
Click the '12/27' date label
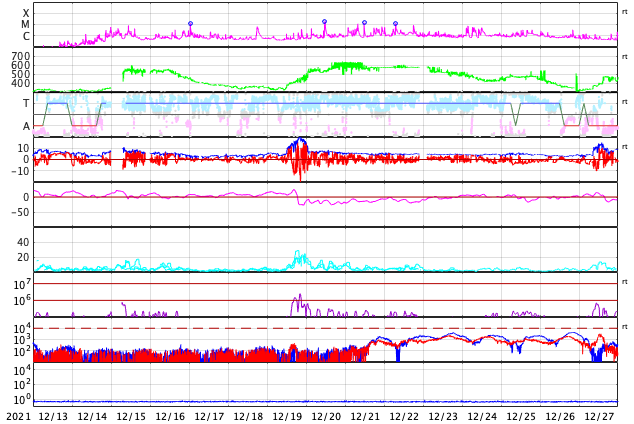coord(599,417)
